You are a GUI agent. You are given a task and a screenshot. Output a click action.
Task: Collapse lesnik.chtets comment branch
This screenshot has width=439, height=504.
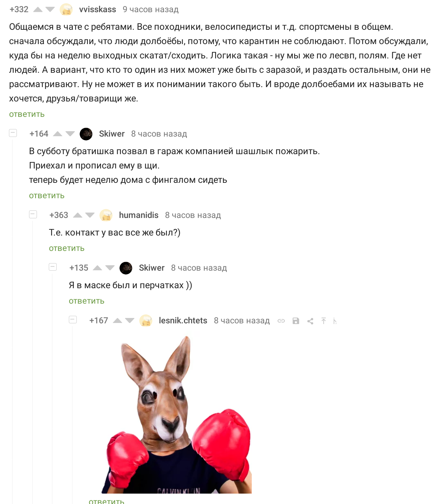click(x=73, y=319)
